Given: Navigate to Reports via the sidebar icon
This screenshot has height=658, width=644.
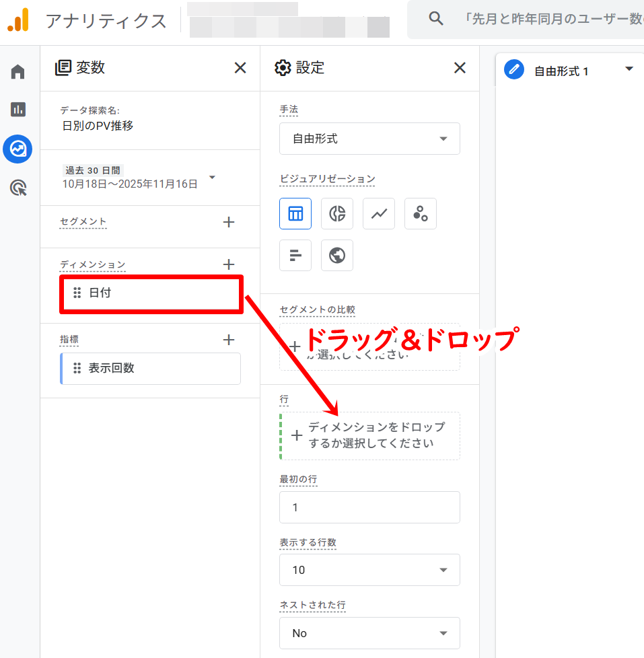Looking at the screenshot, I should (x=17, y=108).
